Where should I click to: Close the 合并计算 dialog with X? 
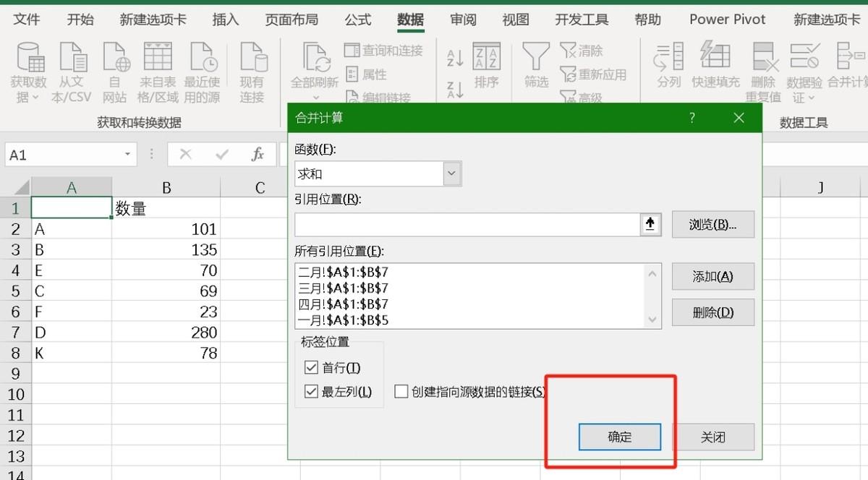[x=739, y=118]
